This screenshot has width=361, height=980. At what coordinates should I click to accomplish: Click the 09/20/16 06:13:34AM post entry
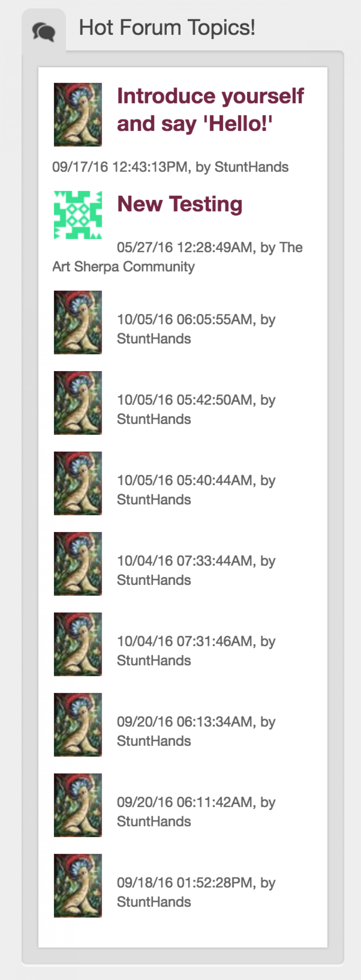(196, 731)
